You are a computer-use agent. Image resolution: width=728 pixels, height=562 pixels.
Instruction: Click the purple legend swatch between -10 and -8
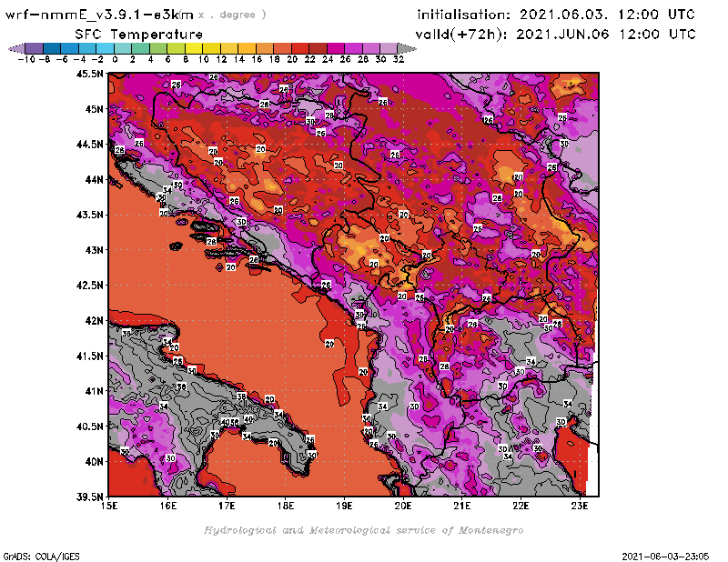click(35, 48)
